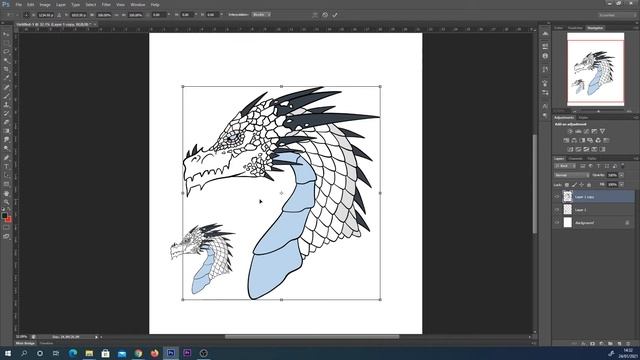Toggle lock image pixels
This screenshot has height=360, width=640.
click(574, 185)
